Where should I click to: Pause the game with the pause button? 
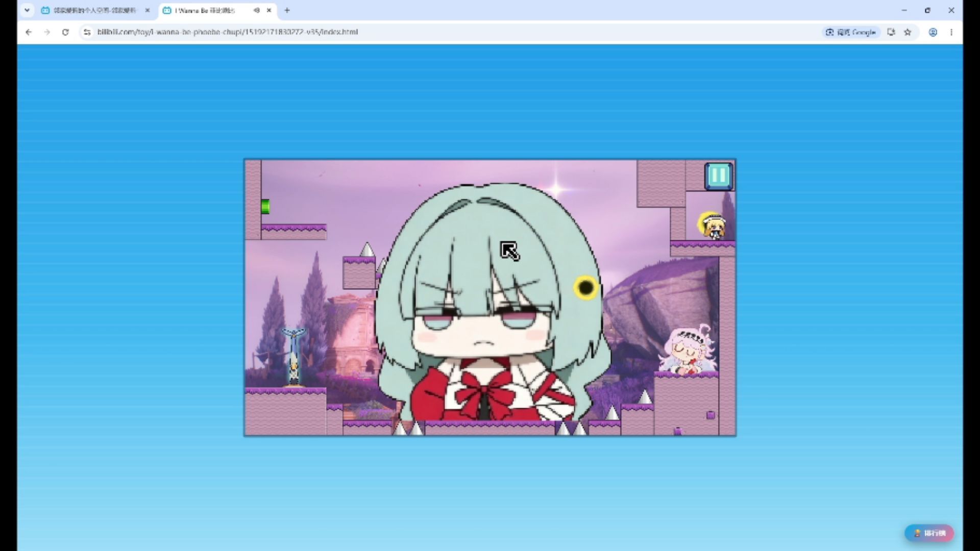(719, 176)
